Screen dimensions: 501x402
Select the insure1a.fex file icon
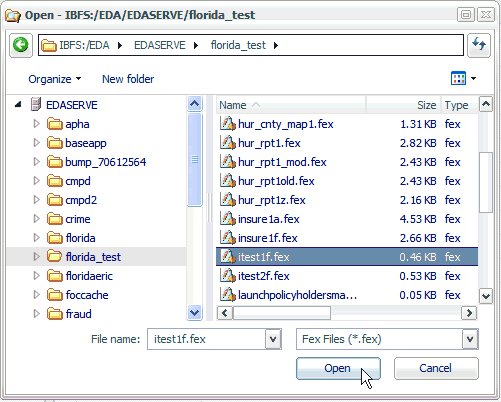(x=228, y=219)
